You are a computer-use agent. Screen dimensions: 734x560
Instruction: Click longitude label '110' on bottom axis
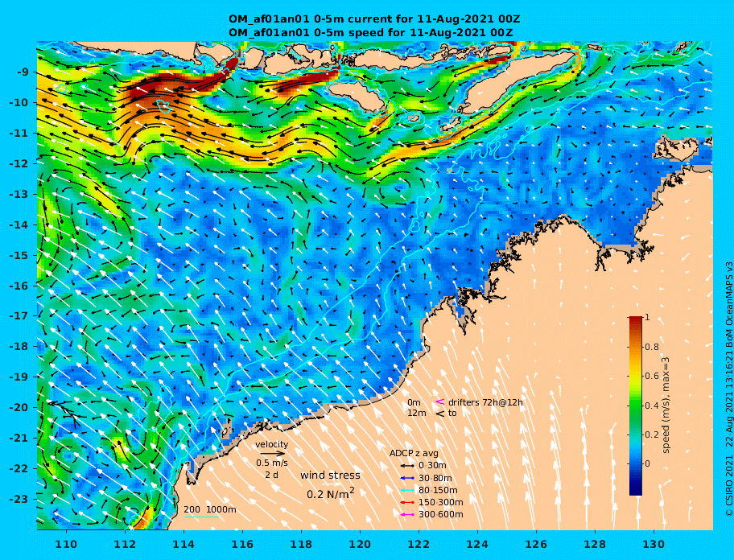pyautogui.click(x=66, y=544)
